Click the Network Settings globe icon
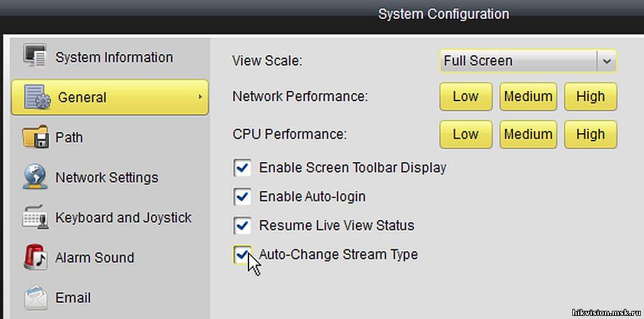The height and width of the screenshot is (319, 644). point(35,176)
